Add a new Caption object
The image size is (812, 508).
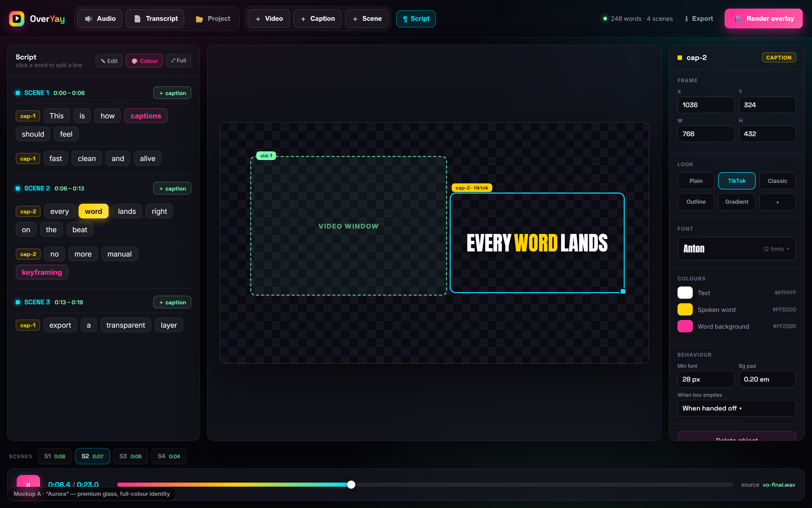[x=317, y=19]
